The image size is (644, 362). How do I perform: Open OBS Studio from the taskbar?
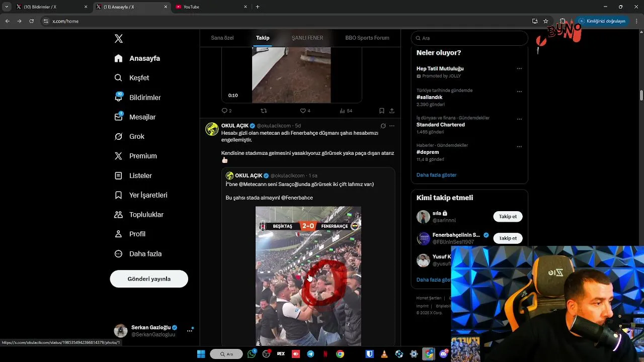coord(266,354)
